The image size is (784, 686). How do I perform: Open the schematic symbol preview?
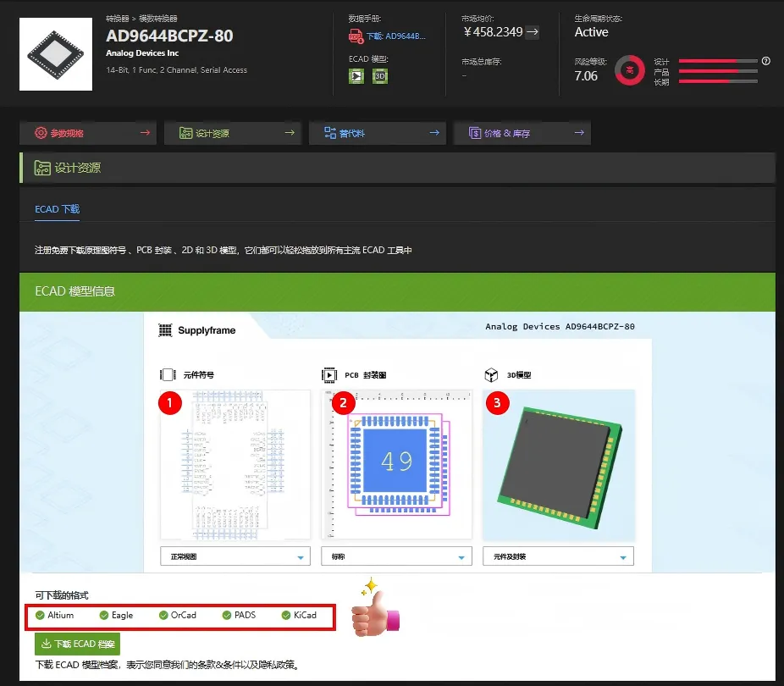(x=235, y=464)
